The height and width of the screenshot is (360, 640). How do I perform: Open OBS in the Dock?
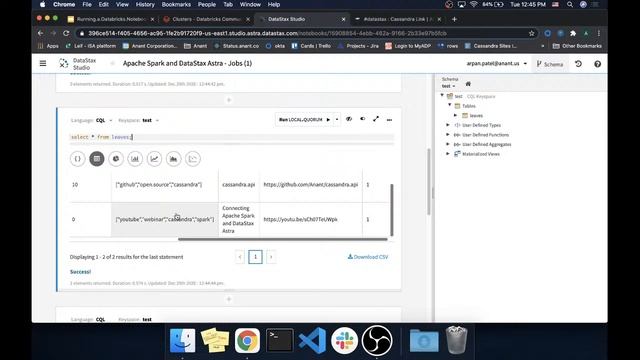pos(377,340)
